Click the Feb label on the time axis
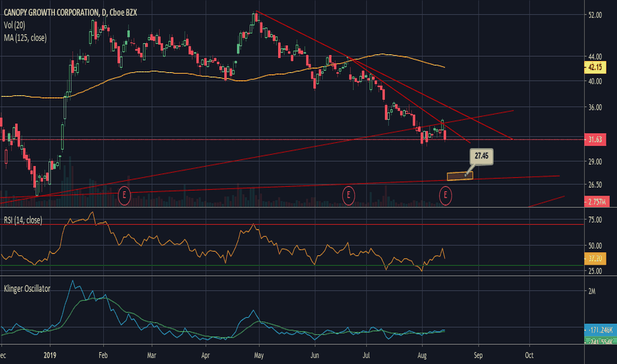This screenshot has width=617, height=364. (103, 355)
